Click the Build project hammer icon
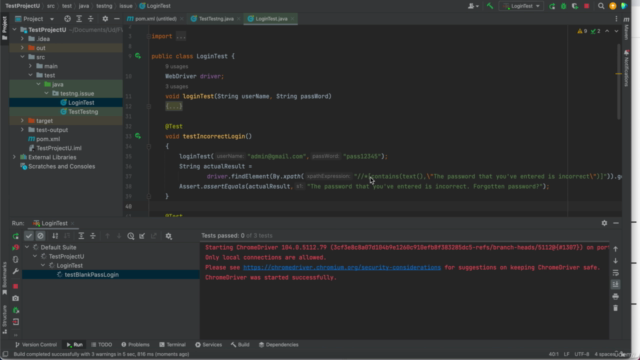640x360 pixels. [490, 6]
